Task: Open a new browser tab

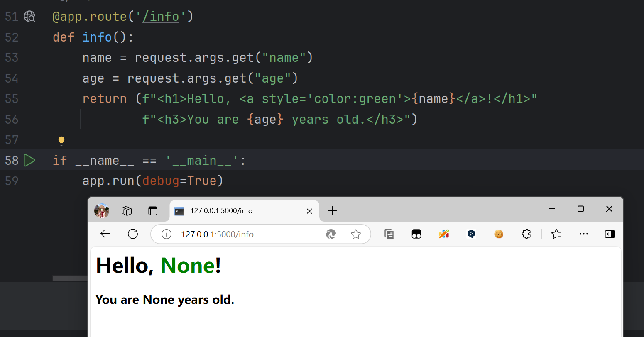Action: (x=332, y=211)
